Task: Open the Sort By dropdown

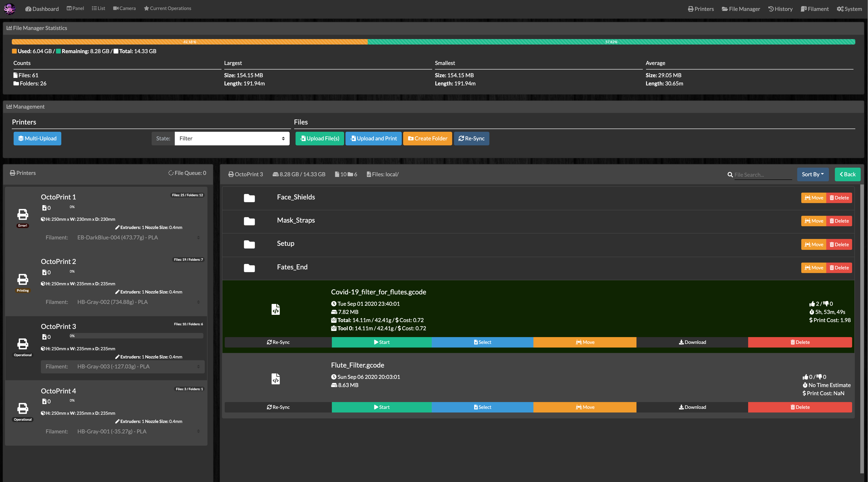Action: click(813, 174)
